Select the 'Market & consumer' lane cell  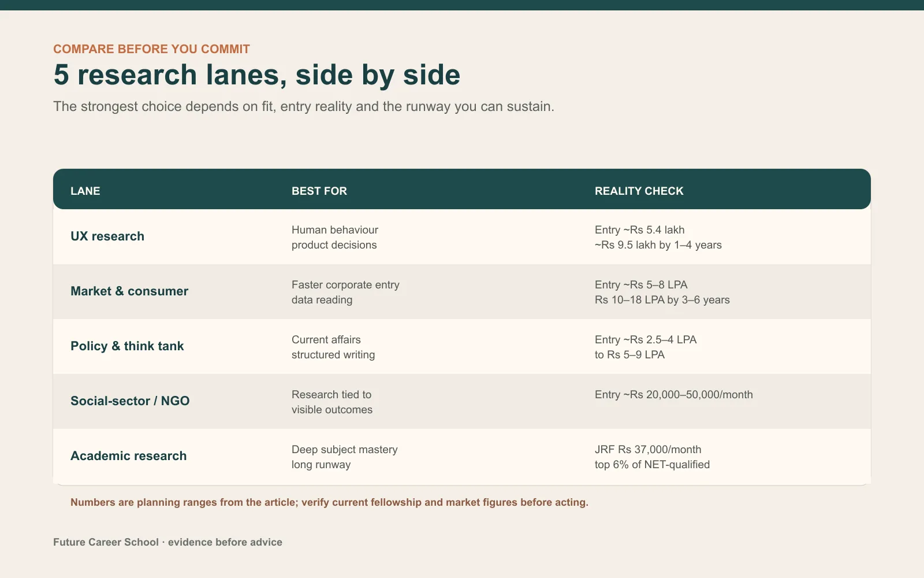pyautogui.click(x=129, y=291)
